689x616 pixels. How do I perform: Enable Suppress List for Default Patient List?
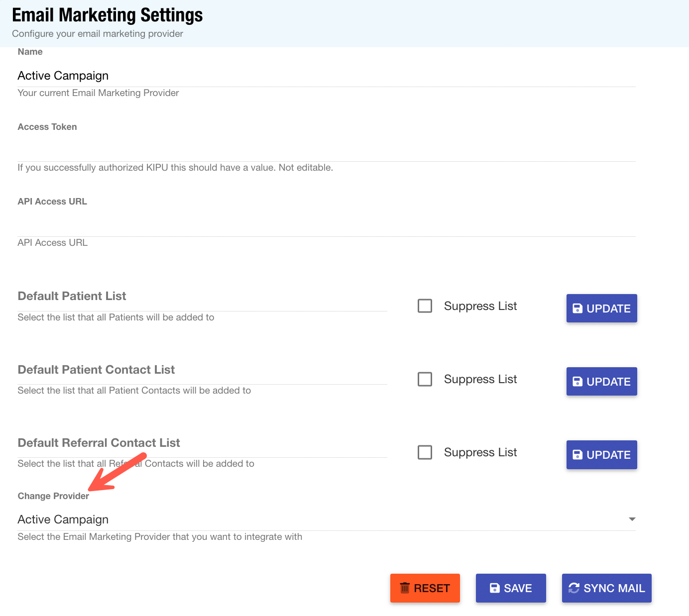point(425,306)
